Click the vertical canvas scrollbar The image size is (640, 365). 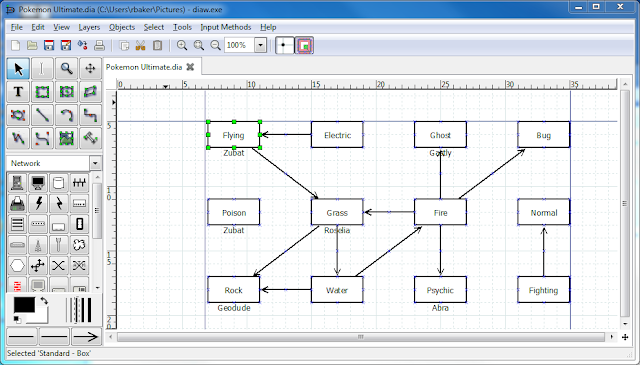coord(625,203)
